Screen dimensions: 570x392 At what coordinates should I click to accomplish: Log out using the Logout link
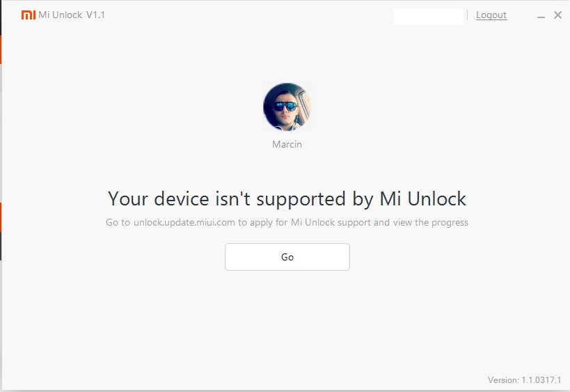491,15
